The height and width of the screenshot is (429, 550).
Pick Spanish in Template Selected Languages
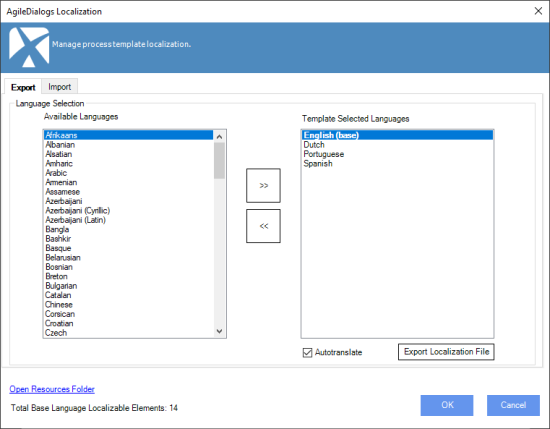(x=397, y=163)
